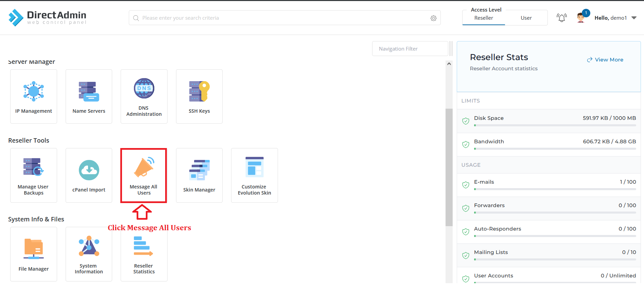Open Message All Users megaphone icon
Screen dimensions: 644x291
[144, 167]
